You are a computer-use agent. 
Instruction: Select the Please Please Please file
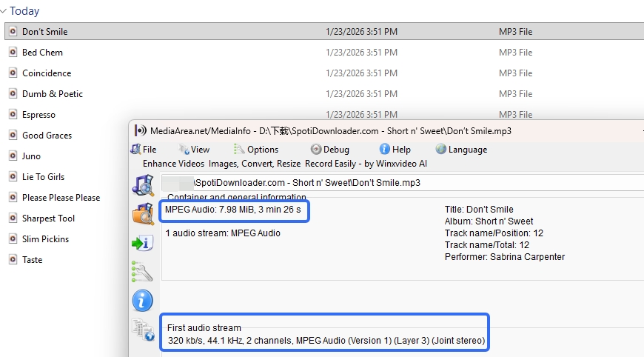61,198
